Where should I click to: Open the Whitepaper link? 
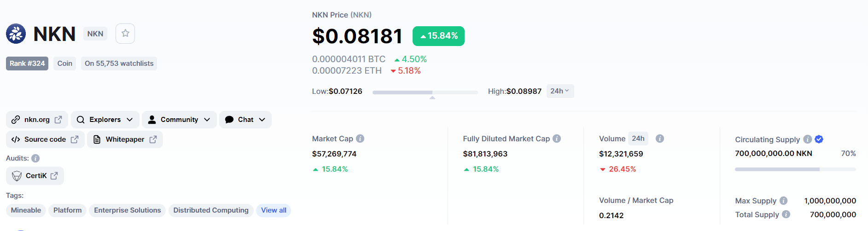125,139
